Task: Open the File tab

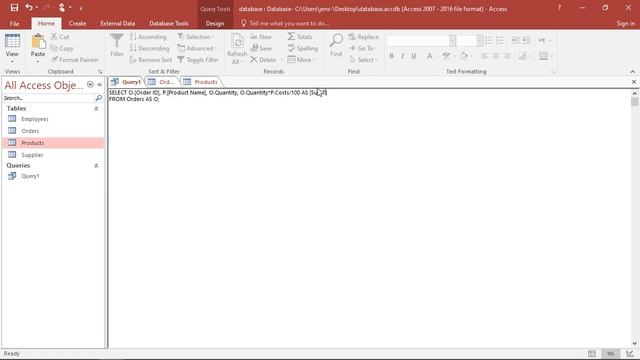Action: point(14,23)
